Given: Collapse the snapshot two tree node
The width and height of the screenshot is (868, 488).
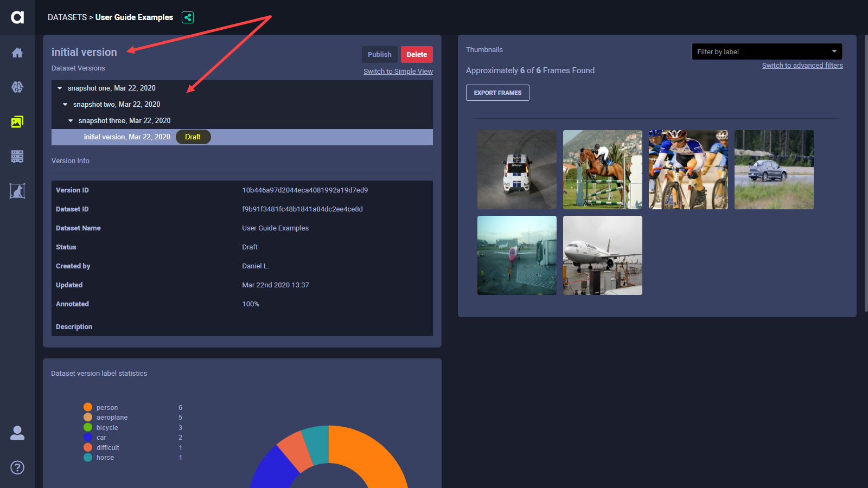Looking at the screenshot, I should (65, 105).
